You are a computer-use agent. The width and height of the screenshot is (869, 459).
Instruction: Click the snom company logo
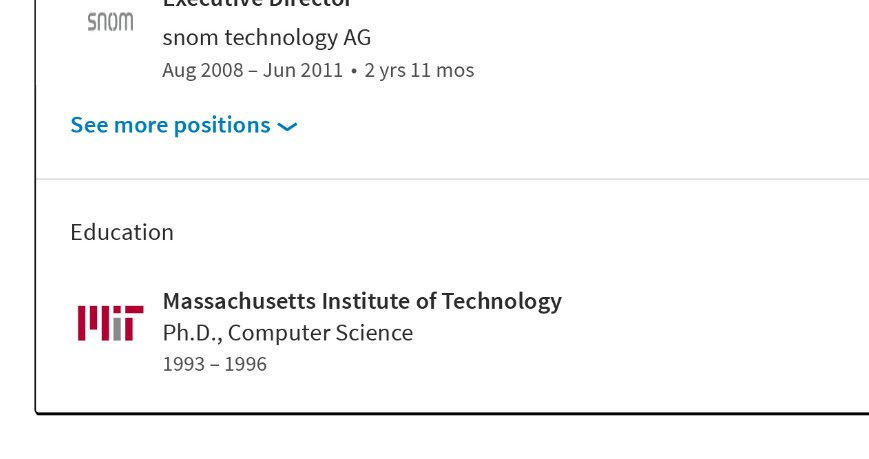(x=110, y=22)
